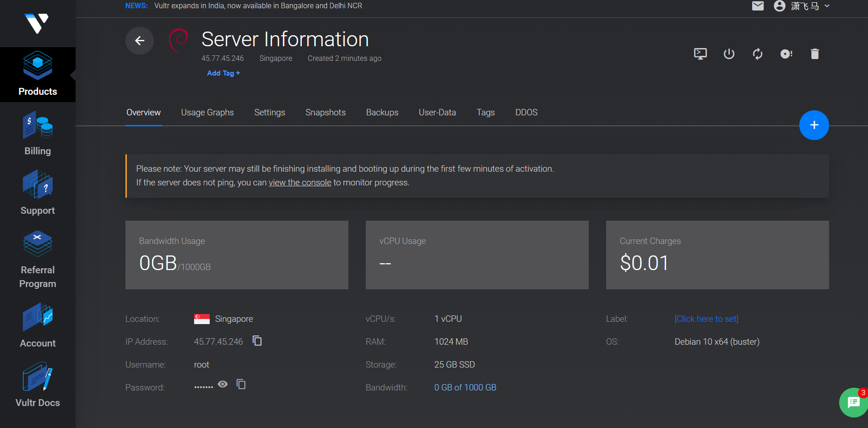Copy the password to clipboard
Viewport: 868px width, 428px height.
(241, 385)
